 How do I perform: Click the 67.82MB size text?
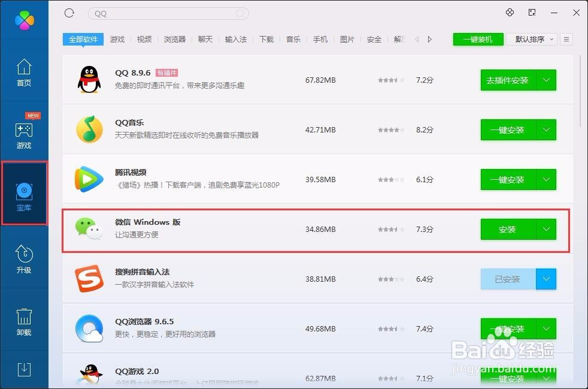tap(320, 80)
